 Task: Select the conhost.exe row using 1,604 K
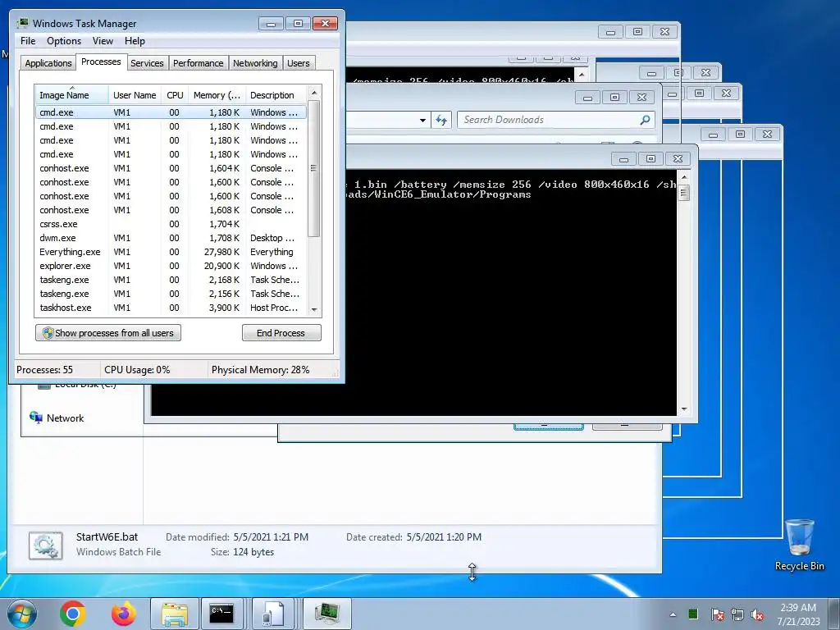171,168
